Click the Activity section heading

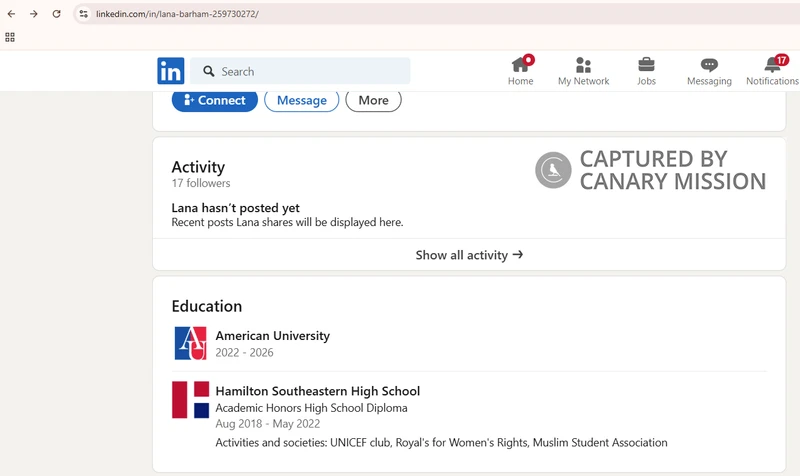click(198, 167)
